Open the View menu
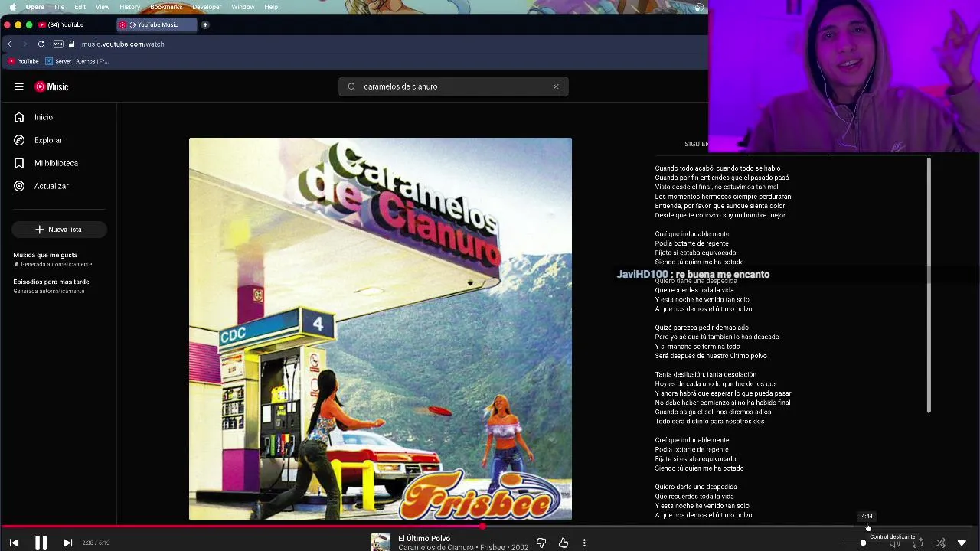The height and width of the screenshot is (551, 980). (x=103, y=7)
